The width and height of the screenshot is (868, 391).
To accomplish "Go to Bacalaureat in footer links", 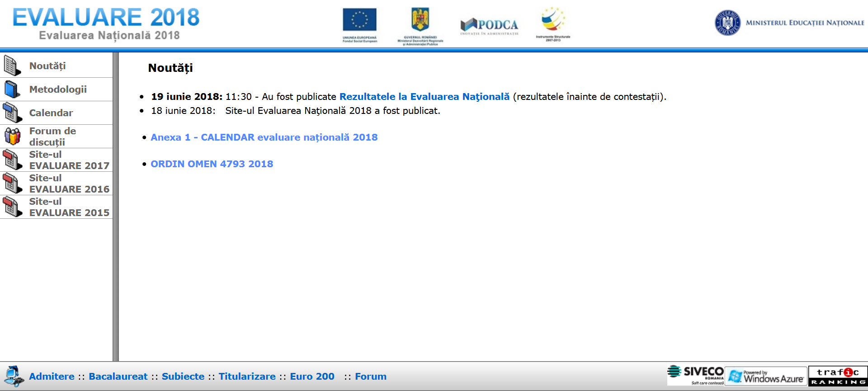I will point(118,377).
